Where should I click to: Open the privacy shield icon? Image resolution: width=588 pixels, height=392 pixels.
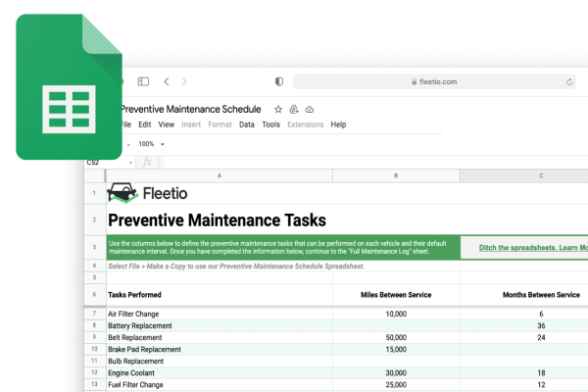[279, 81]
